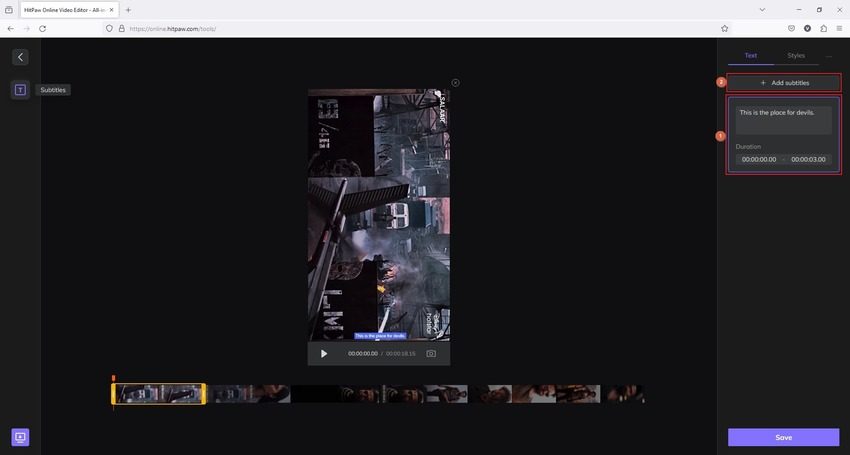
Task: Switch to the Text tab
Action: coord(751,55)
